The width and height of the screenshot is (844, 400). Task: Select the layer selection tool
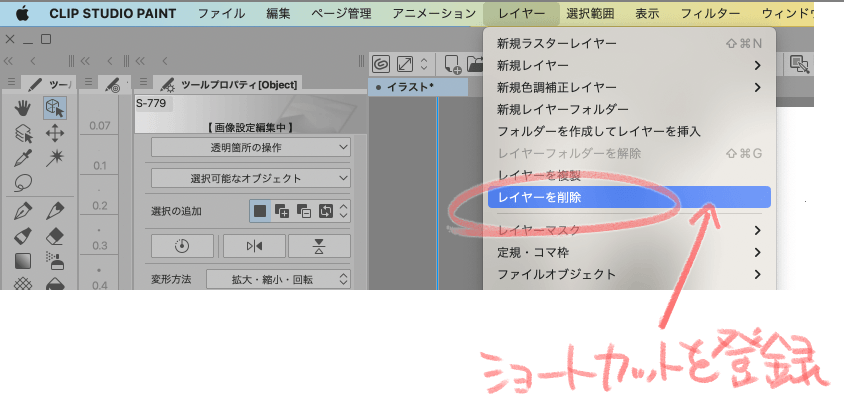point(23,133)
